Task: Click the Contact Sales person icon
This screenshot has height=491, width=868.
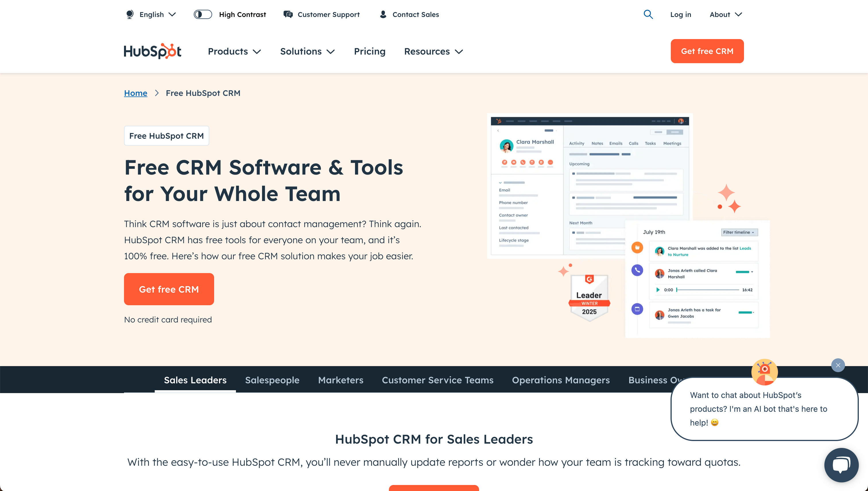Action: (x=383, y=15)
